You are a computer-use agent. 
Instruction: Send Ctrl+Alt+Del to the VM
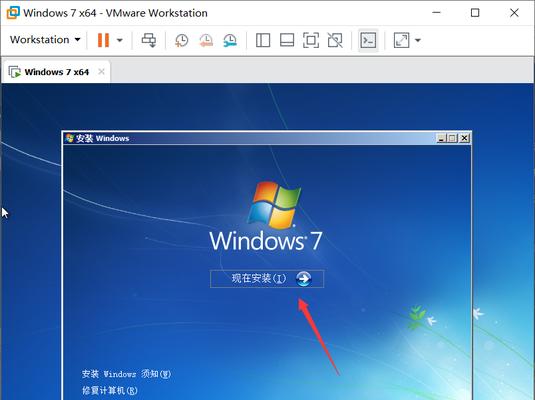coord(149,40)
